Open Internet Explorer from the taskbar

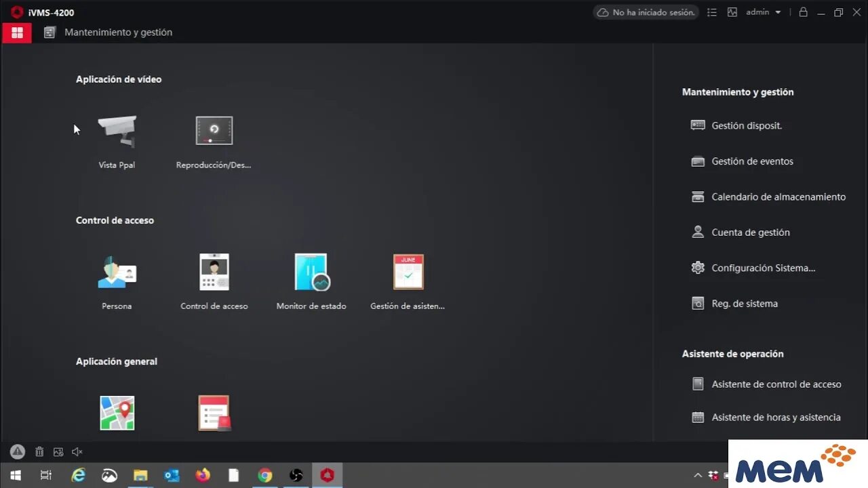click(79, 476)
